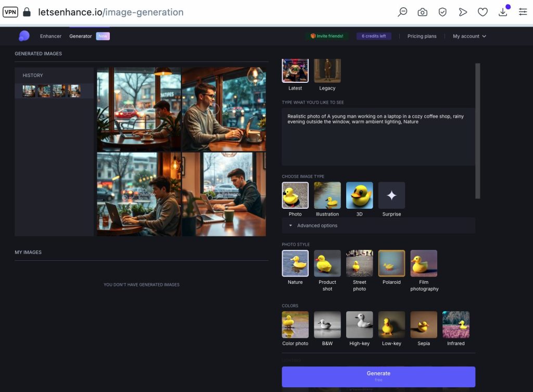This screenshot has height=392, width=533.
Task: Open the Generator tab
Action: [x=81, y=36]
